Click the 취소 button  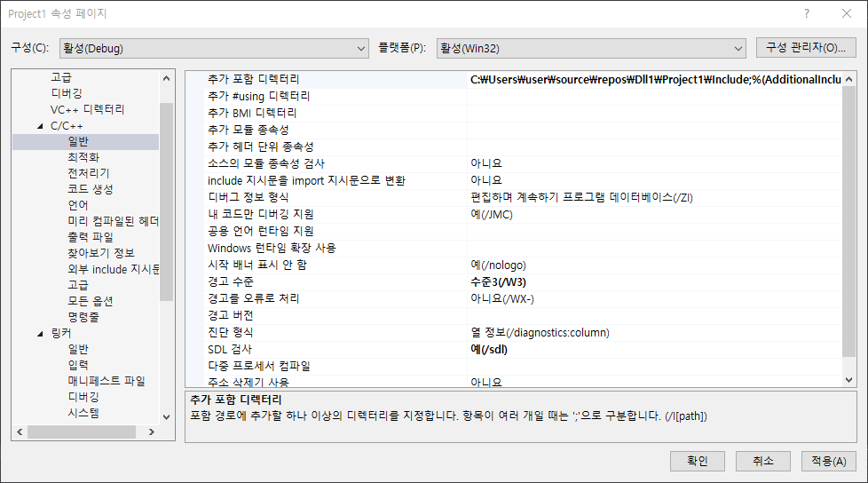[x=762, y=461]
